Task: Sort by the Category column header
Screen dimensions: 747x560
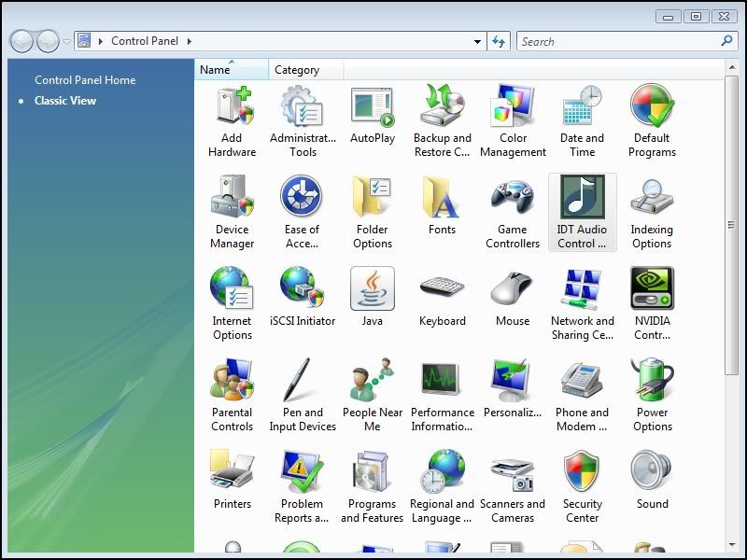Action: click(x=306, y=69)
